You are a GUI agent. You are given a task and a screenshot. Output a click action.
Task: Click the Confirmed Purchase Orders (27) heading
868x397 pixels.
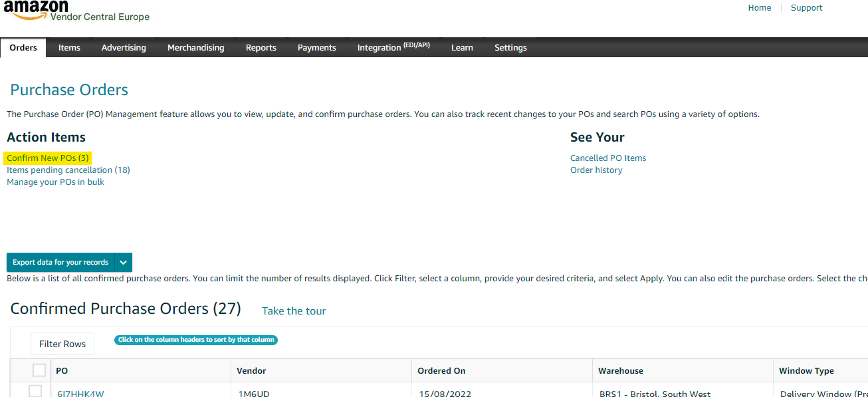point(126,309)
